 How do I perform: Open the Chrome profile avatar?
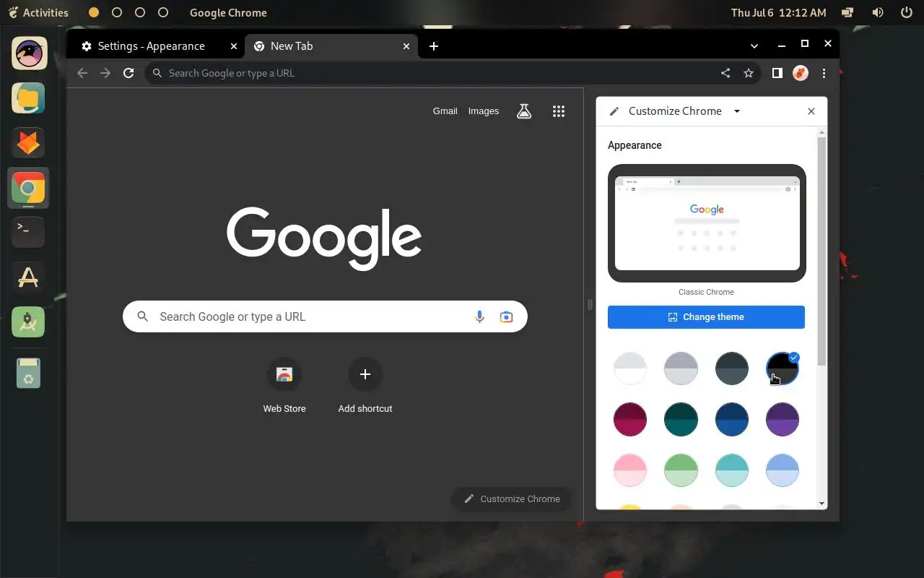coord(801,73)
